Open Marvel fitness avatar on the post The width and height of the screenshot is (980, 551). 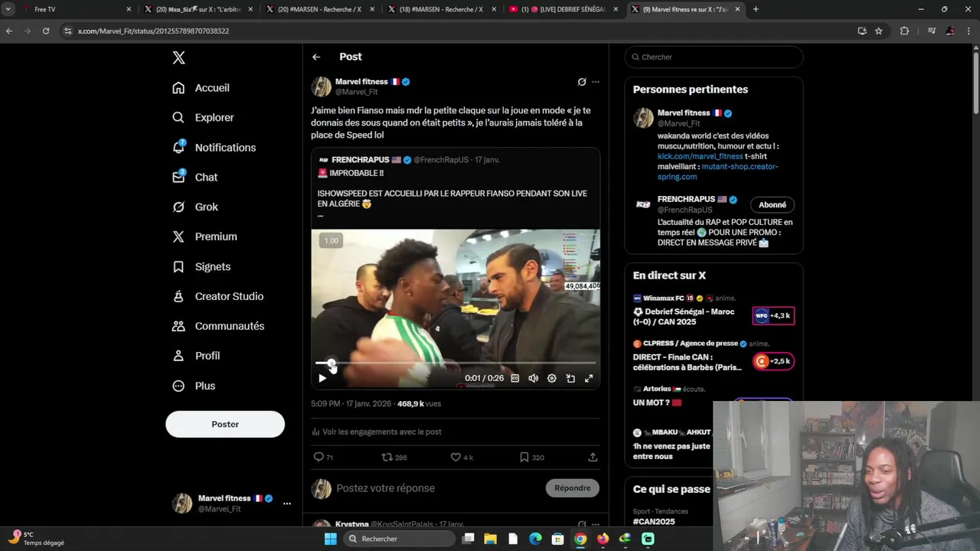point(322,86)
